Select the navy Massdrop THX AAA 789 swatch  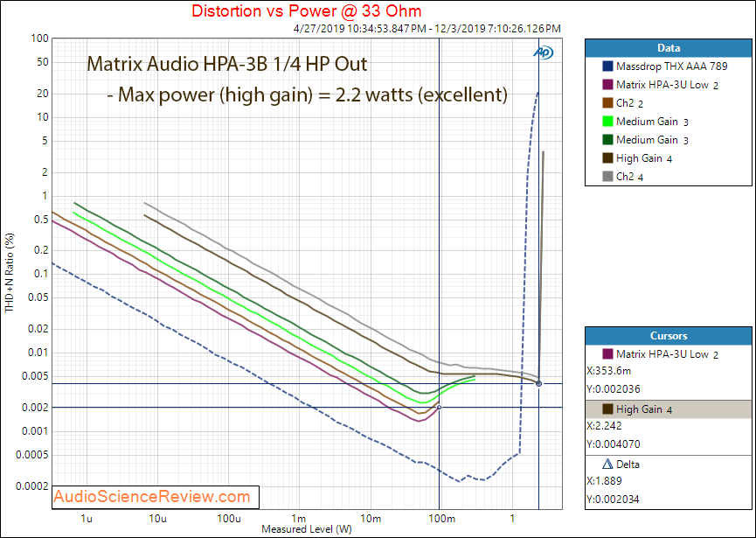pos(607,66)
